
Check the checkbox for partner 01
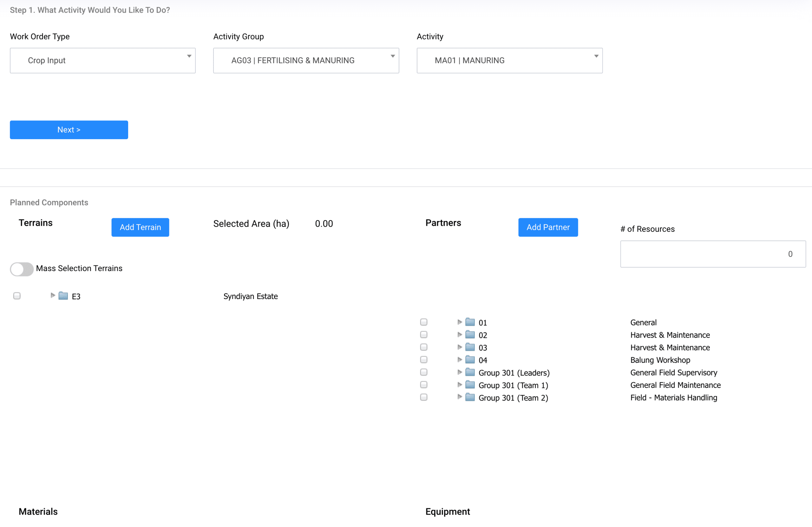point(424,322)
